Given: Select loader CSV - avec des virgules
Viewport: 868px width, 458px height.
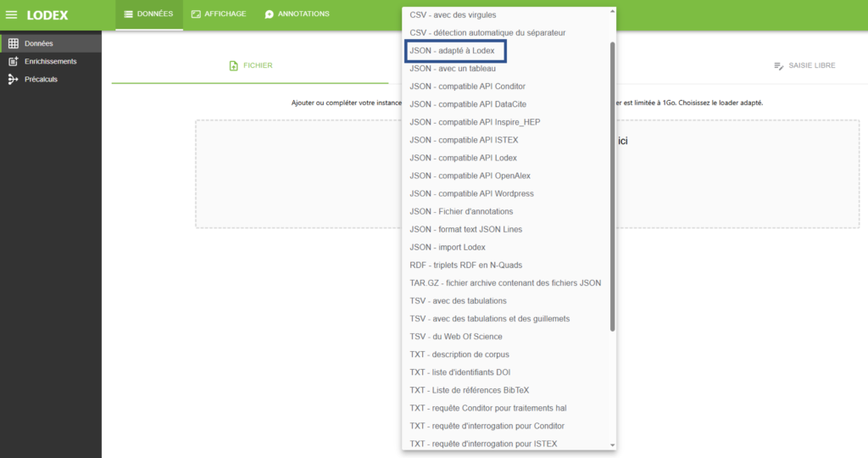Looking at the screenshot, I should [x=509, y=15].
